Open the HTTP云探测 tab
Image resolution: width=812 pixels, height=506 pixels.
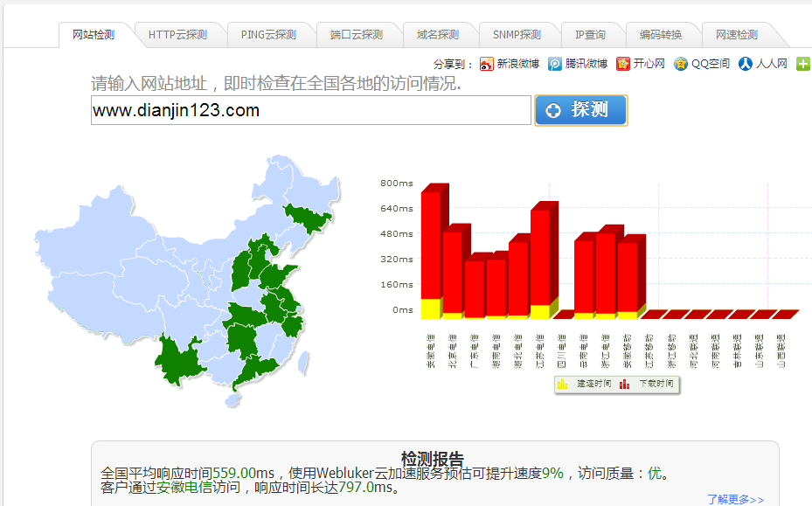point(177,35)
